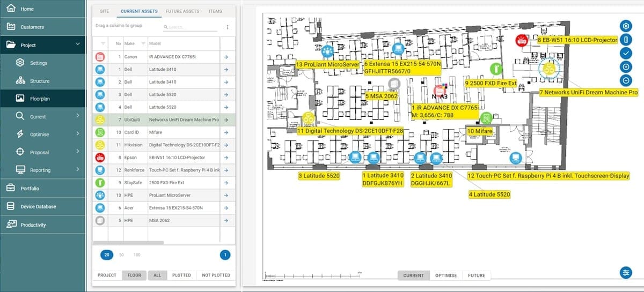
Task: Open the grid's three-dot options menu
Action: point(228,27)
